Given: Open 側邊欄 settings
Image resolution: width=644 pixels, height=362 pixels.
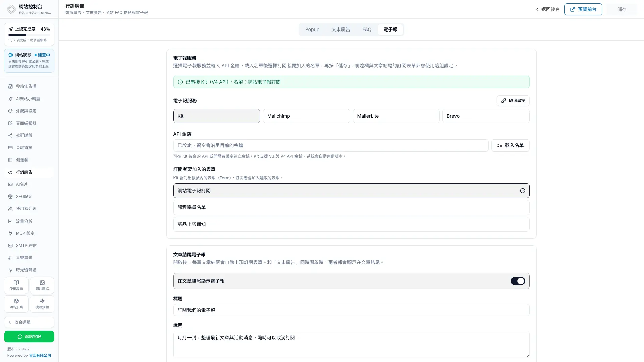Looking at the screenshot, I should (29, 160).
